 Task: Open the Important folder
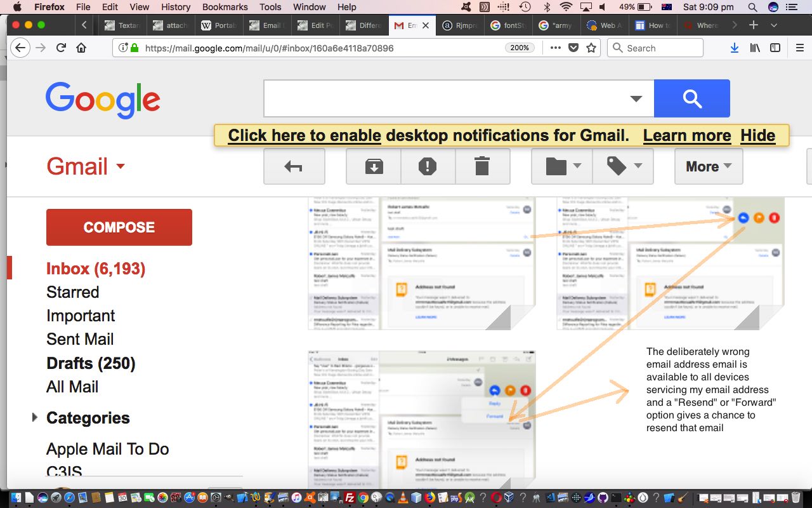(81, 316)
